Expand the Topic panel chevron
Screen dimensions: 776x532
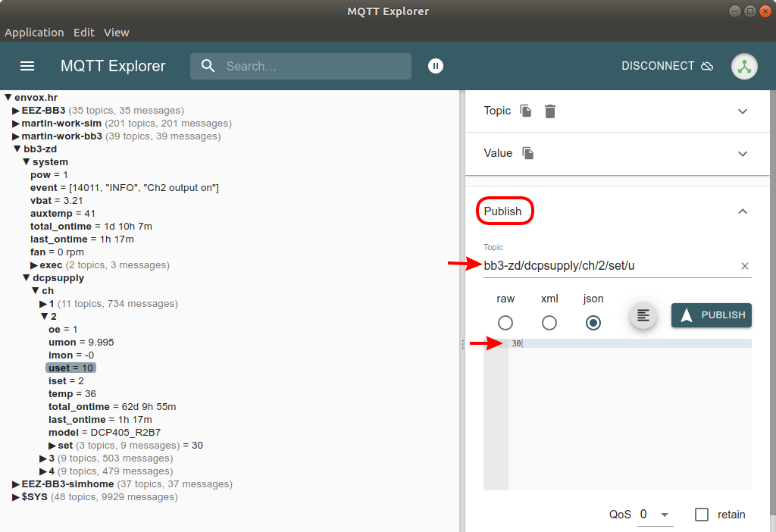pos(743,111)
